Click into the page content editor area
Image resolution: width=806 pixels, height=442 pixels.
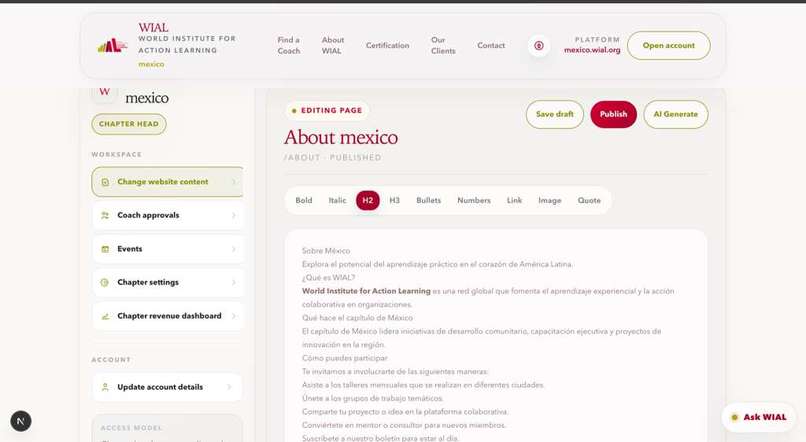(496, 336)
